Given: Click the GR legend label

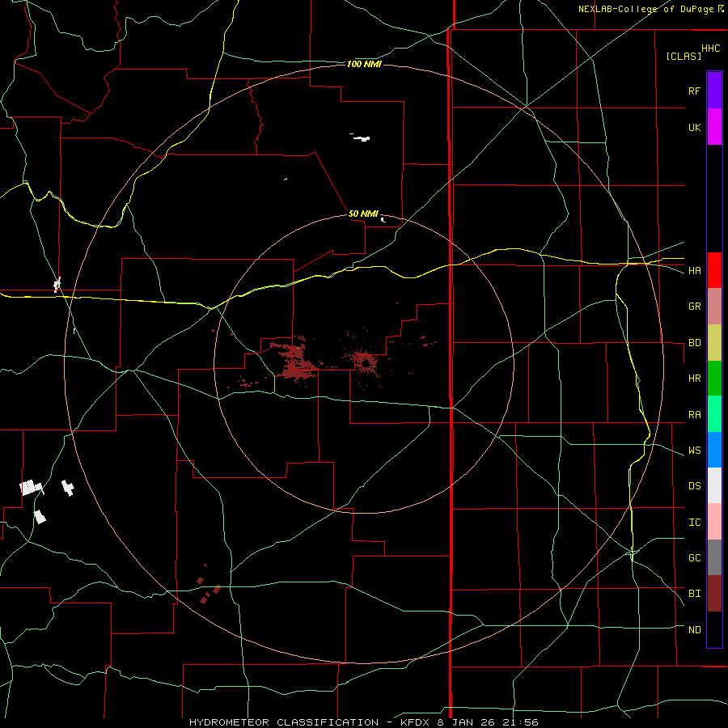Looking at the screenshot, I should tap(694, 307).
